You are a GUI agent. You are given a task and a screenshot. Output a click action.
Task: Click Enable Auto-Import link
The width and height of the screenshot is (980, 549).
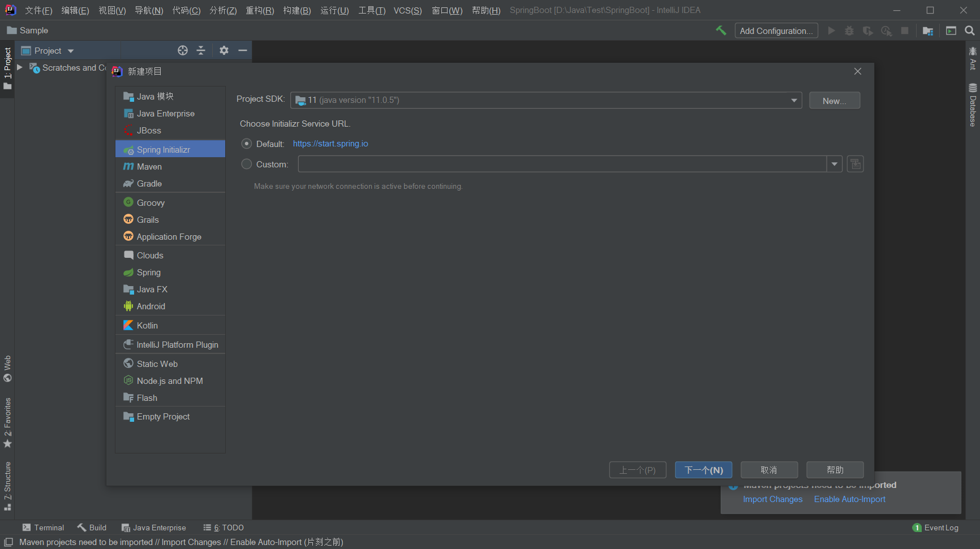[850, 499]
